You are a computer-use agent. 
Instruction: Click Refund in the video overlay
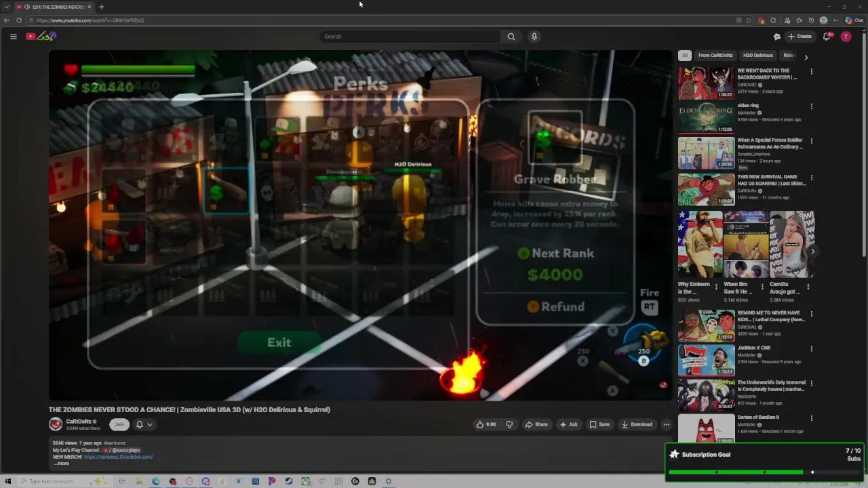click(x=555, y=307)
